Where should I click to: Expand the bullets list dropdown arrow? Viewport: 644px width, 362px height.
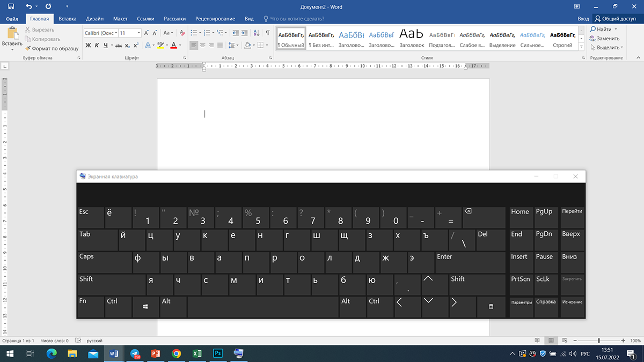pyautogui.click(x=200, y=33)
